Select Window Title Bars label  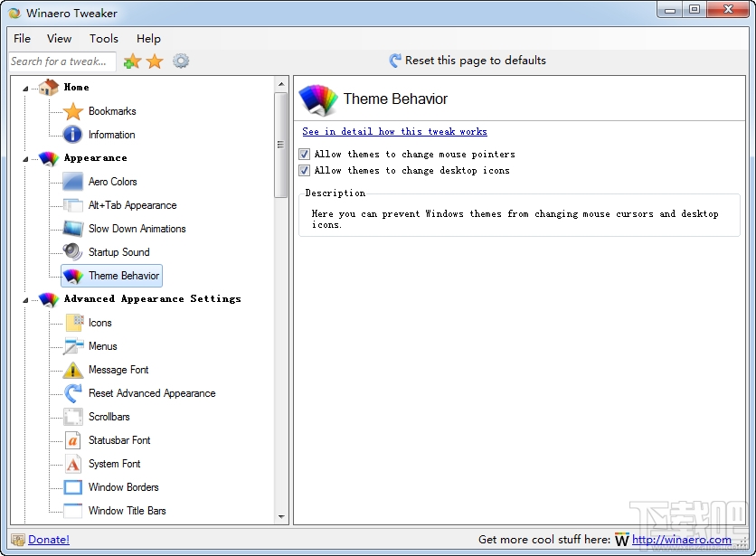128,511
